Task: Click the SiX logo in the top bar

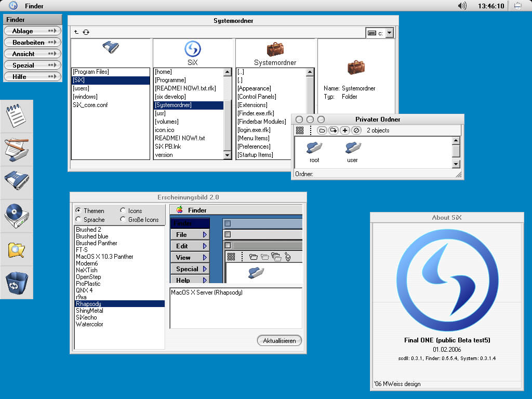Action: click(13, 6)
